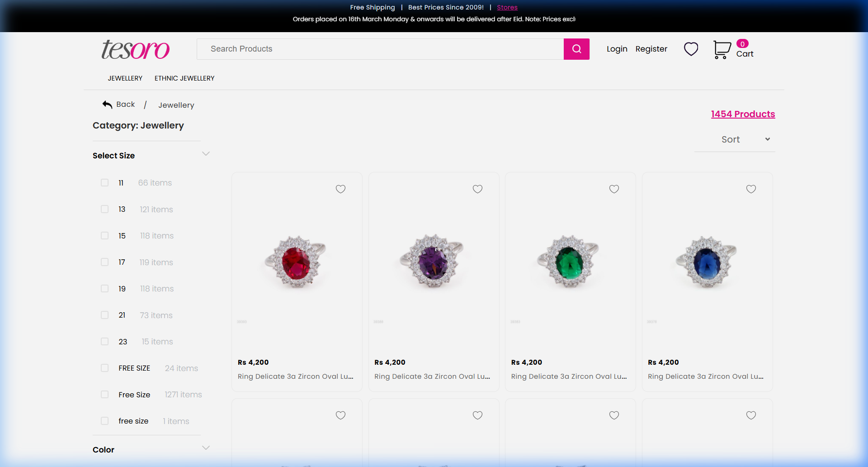Tick the size 17 checkbox
The height and width of the screenshot is (467, 868).
104,262
